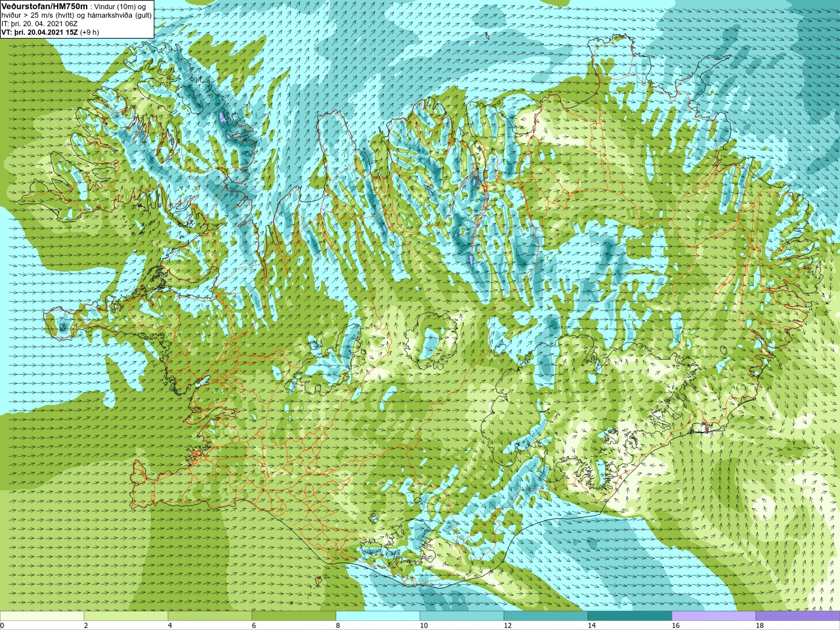Viewport: 840px width, 630px height.
Task: Select the pale yellow 0–2 legend swatch
Action: [x=42, y=616]
